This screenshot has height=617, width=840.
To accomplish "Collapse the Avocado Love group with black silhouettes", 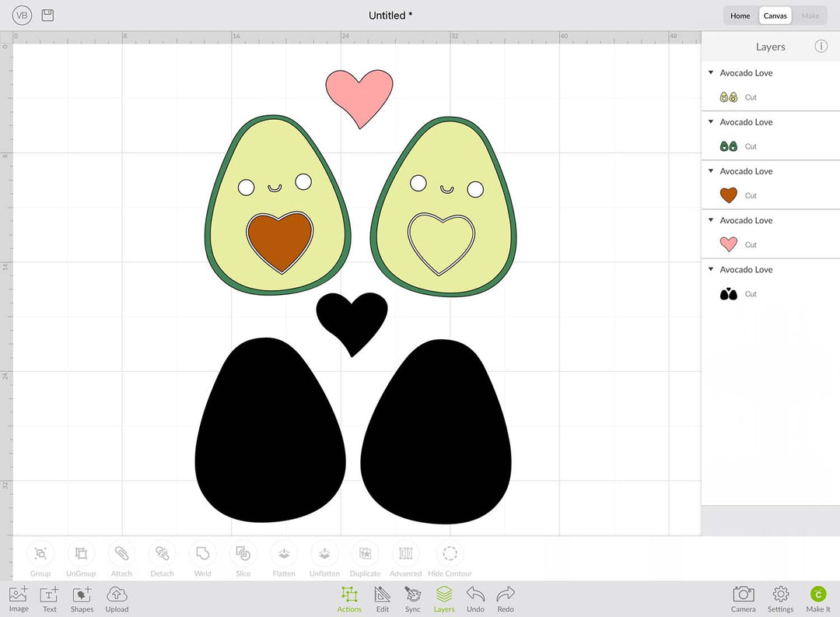I will [711, 269].
